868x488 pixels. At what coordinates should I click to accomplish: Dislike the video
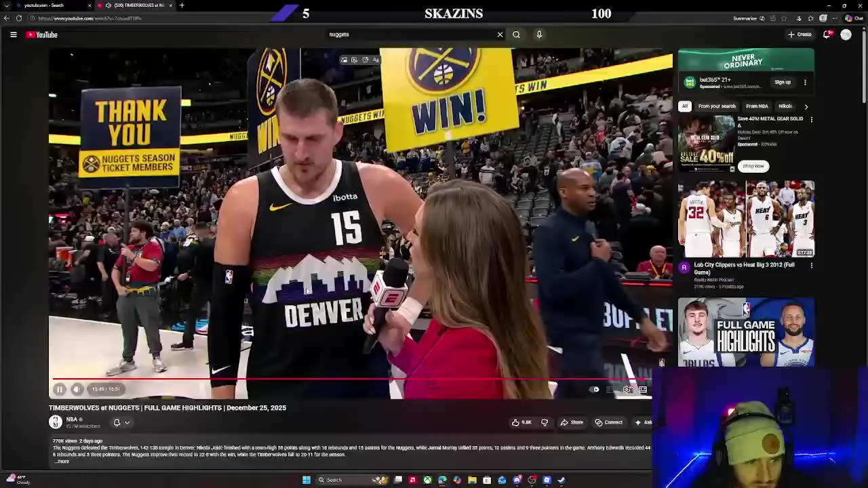(x=544, y=422)
